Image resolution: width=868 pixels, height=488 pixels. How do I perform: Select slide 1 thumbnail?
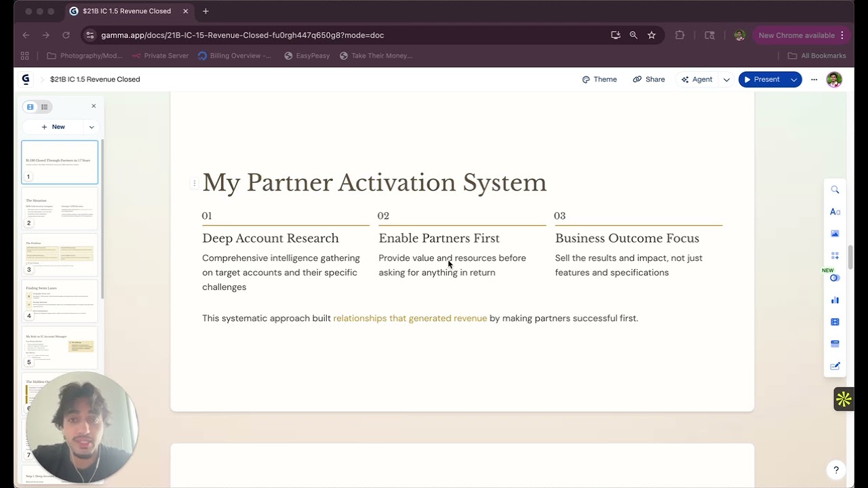(x=60, y=162)
